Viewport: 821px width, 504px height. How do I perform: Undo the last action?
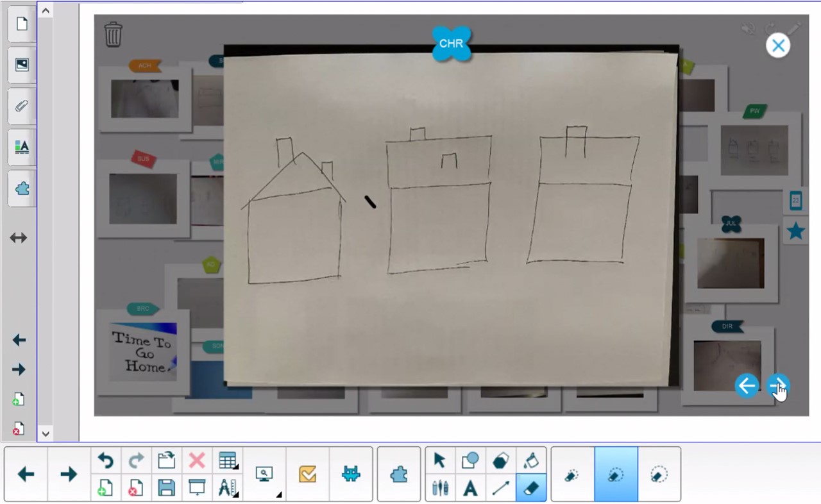click(x=105, y=460)
